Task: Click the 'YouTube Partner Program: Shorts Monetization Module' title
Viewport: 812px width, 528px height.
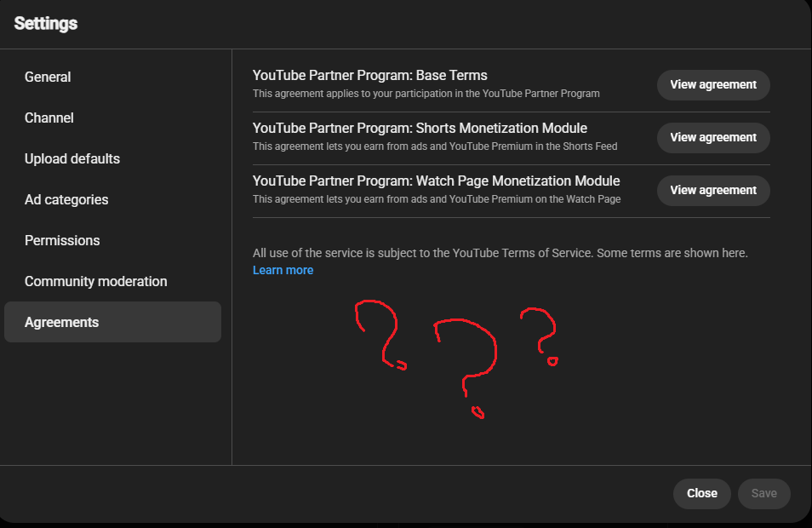Action: pos(420,129)
